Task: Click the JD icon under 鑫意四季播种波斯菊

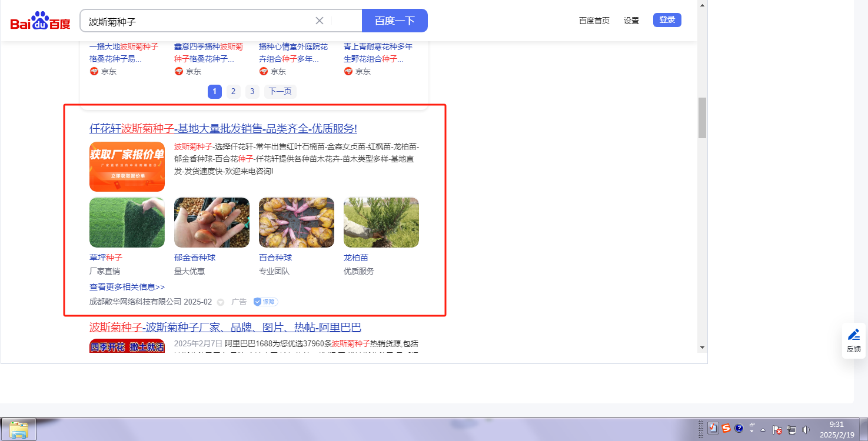Action: (179, 71)
